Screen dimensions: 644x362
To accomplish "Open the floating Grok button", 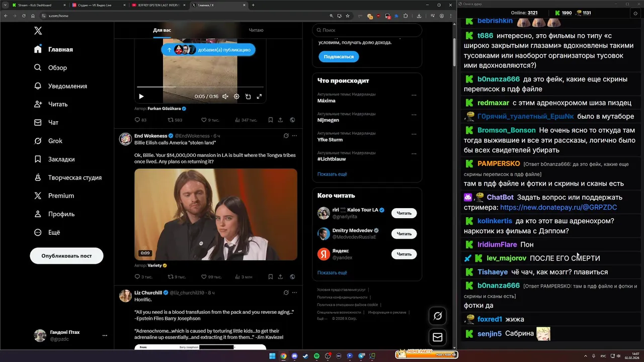I will (x=438, y=316).
